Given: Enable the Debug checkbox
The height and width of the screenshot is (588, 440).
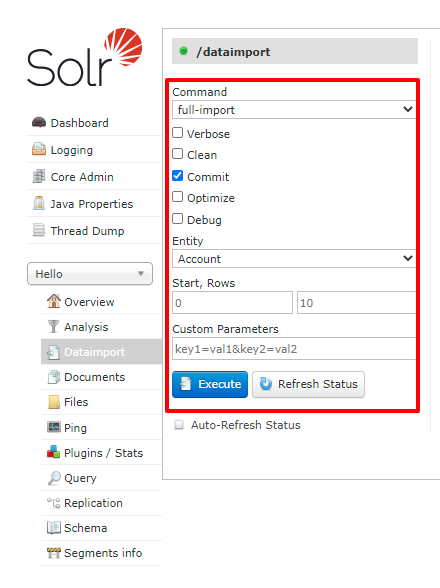Looking at the screenshot, I should pyautogui.click(x=177, y=219).
